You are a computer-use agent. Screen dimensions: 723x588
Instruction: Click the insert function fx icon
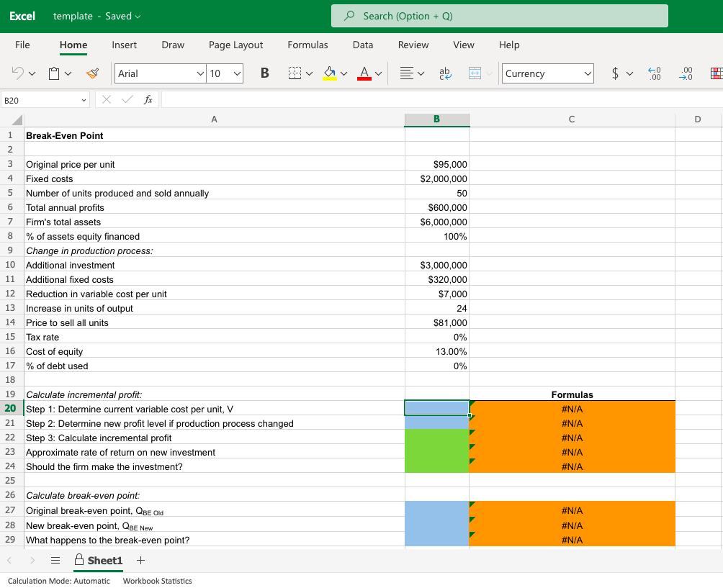click(x=148, y=99)
